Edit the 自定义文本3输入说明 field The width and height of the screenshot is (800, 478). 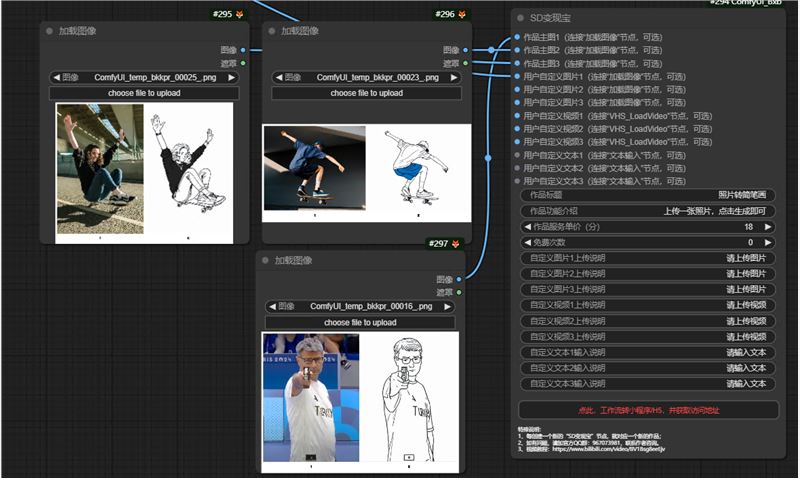(x=648, y=384)
